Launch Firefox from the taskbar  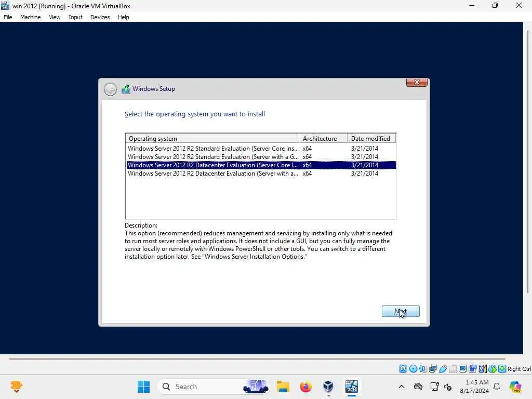(305, 387)
